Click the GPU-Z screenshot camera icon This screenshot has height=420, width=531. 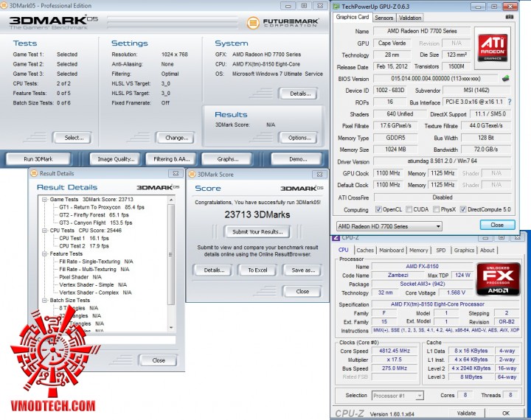510,17
